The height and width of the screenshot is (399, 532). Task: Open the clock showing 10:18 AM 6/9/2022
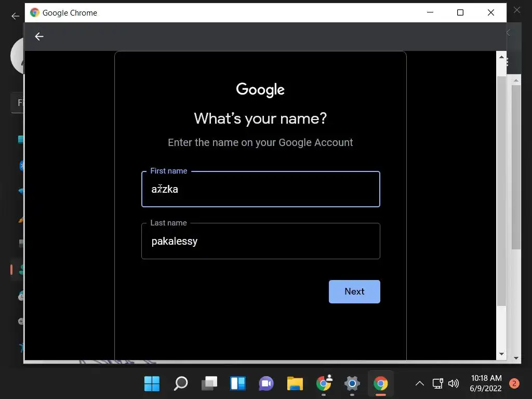(x=486, y=383)
